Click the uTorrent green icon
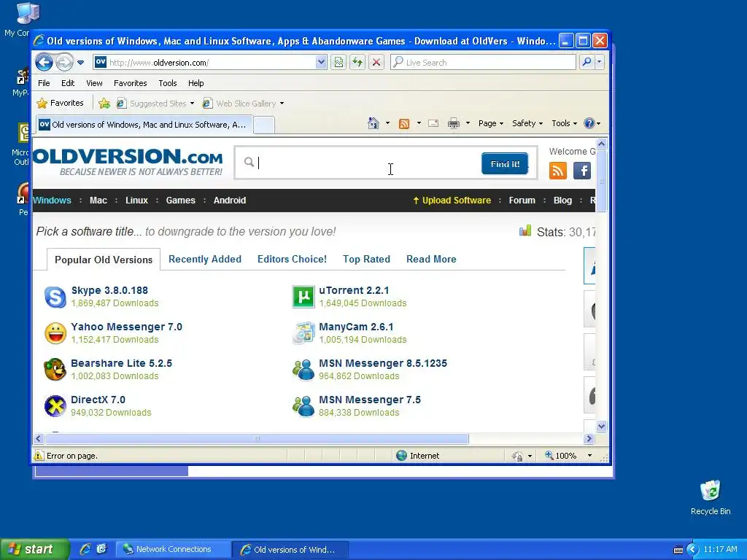Screen dimensions: 747x560 pos(303,297)
